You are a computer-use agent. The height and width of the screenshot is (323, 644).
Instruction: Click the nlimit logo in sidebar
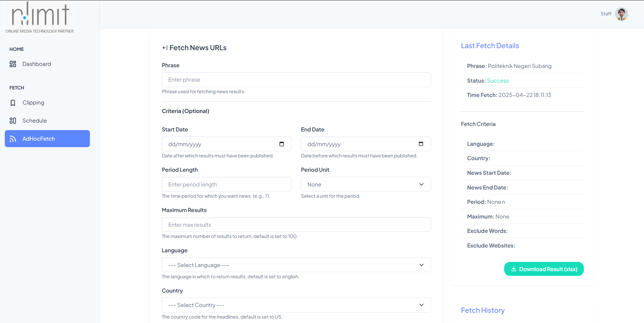click(40, 17)
